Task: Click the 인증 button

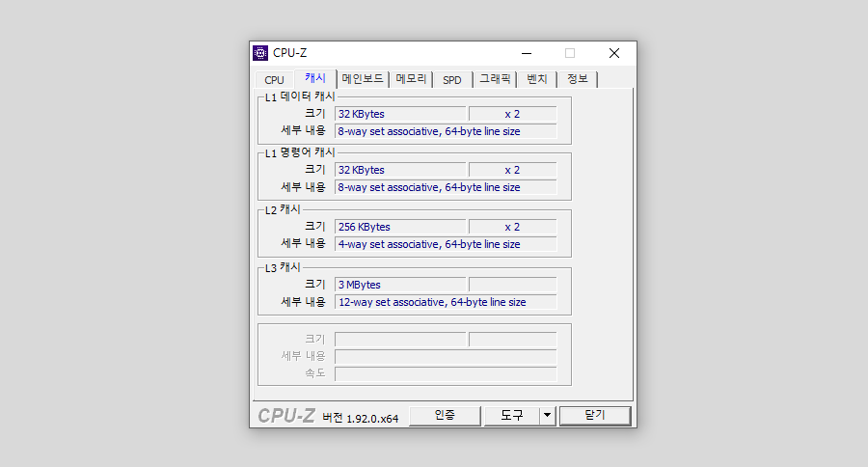Action: (445, 416)
